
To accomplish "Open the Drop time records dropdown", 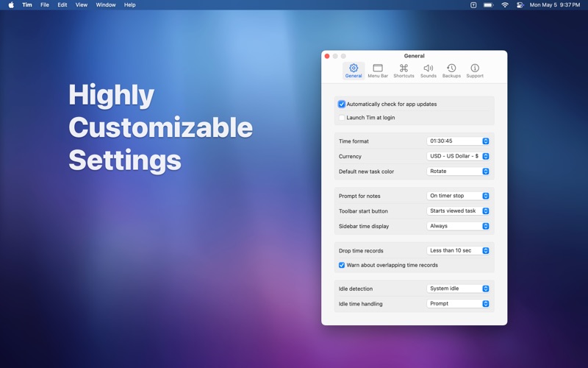I will 458,250.
